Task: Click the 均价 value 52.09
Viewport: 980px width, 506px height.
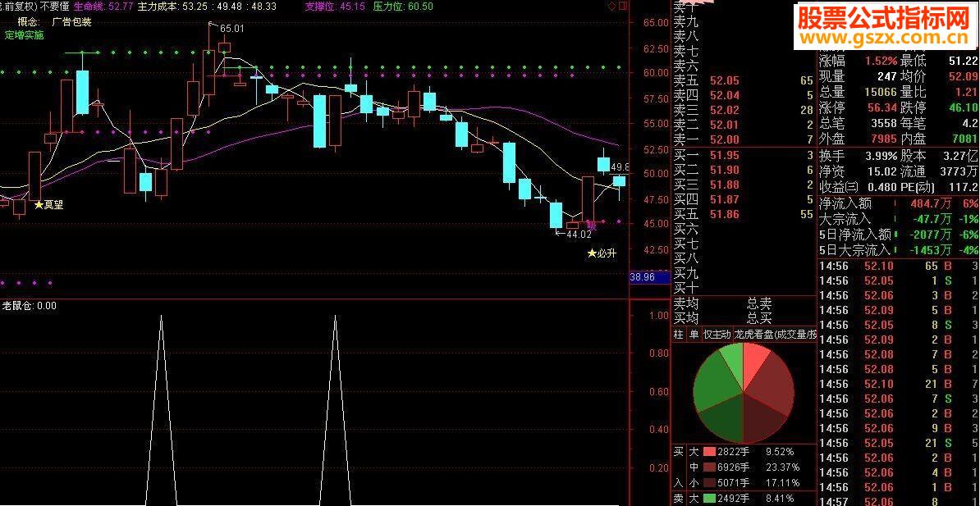Action: [963, 76]
